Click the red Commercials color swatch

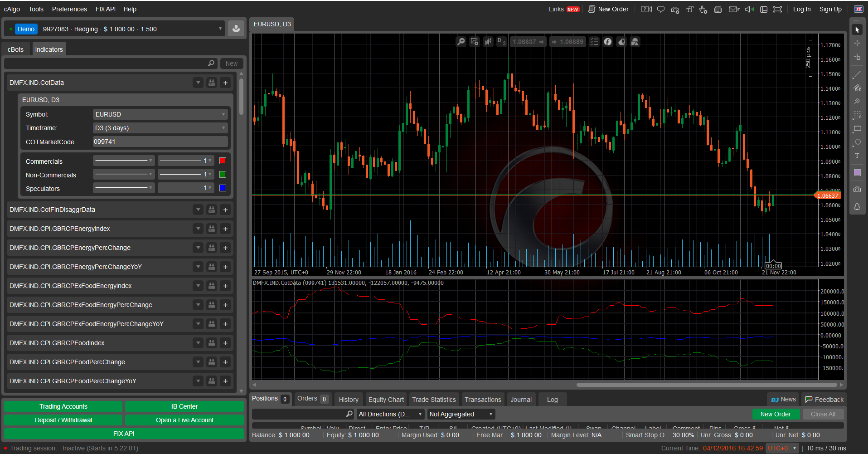tap(223, 161)
